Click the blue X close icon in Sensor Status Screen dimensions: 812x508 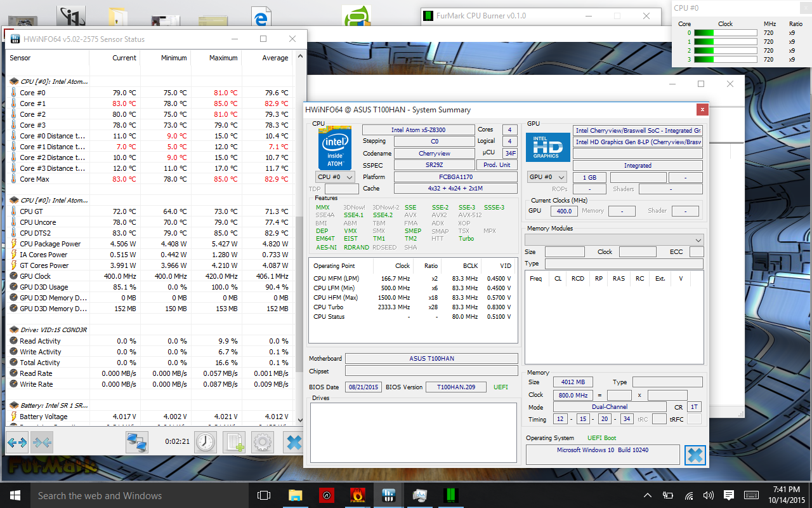point(292,442)
